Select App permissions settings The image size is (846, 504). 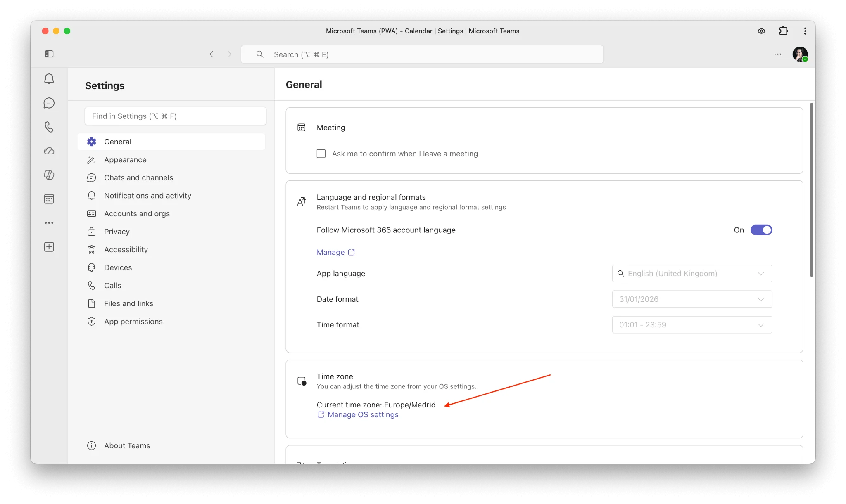(x=171, y=321)
